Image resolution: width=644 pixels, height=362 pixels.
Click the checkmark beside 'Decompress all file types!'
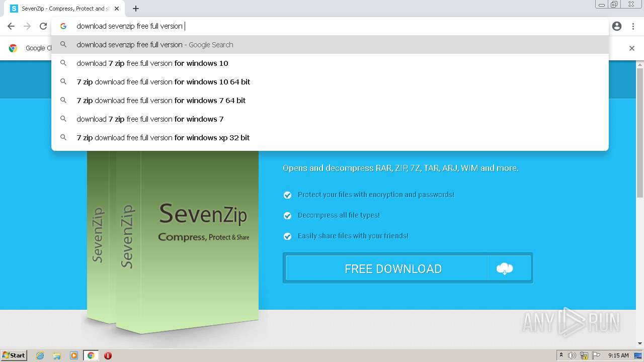[x=287, y=216]
